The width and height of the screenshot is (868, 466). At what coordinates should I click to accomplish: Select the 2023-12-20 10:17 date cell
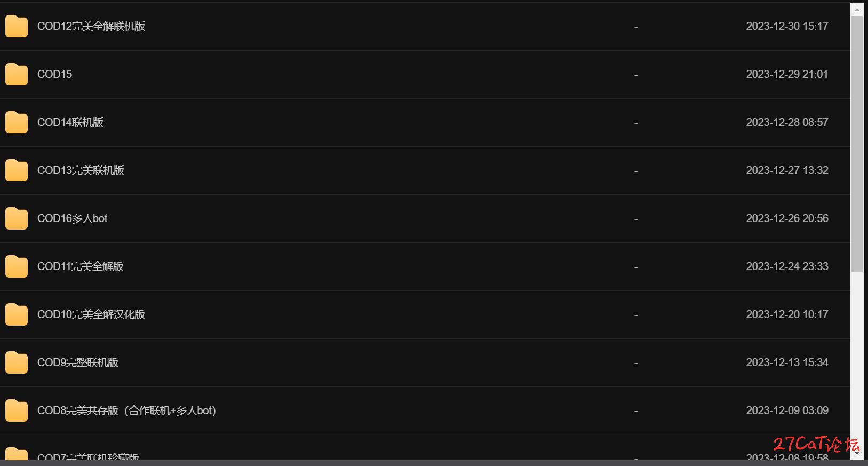pyautogui.click(x=787, y=314)
